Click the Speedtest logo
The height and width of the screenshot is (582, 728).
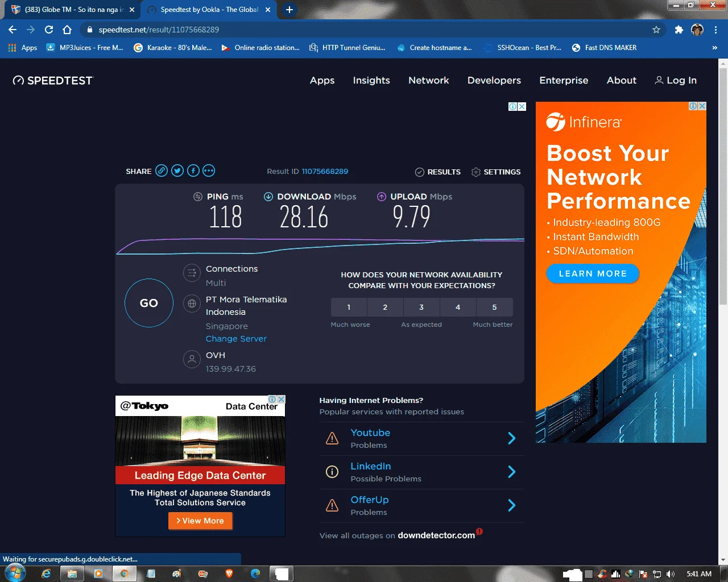tap(52, 80)
